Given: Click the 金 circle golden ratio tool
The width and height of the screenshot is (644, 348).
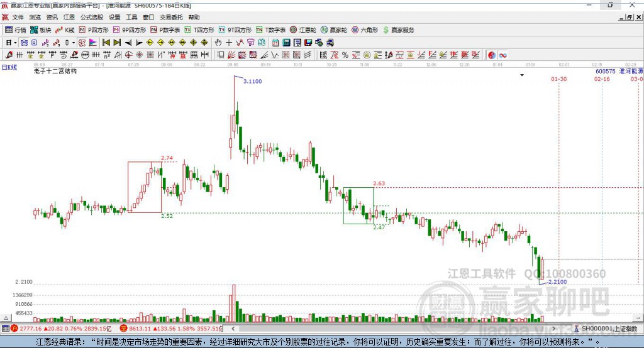Looking at the screenshot, I should [367, 55].
